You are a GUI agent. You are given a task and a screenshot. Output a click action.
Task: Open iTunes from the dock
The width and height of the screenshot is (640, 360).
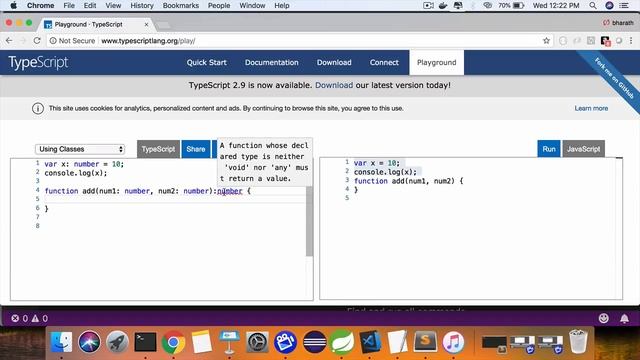coord(453,342)
